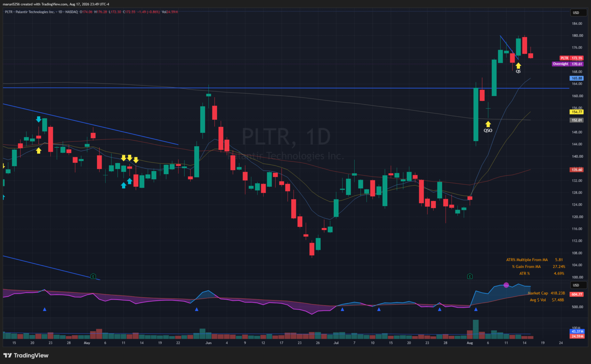Click the 500.00 indicator axis label

(x=577, y=307)
